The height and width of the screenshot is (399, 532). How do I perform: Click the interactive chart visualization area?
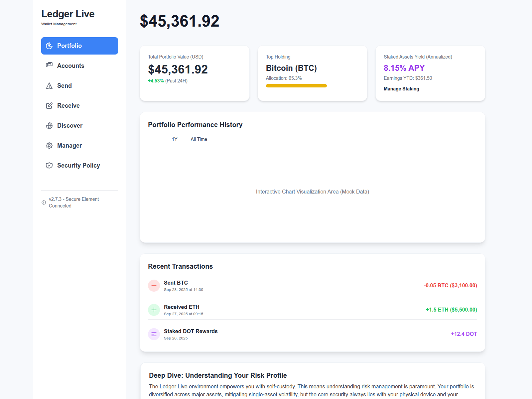pos(312,192)
